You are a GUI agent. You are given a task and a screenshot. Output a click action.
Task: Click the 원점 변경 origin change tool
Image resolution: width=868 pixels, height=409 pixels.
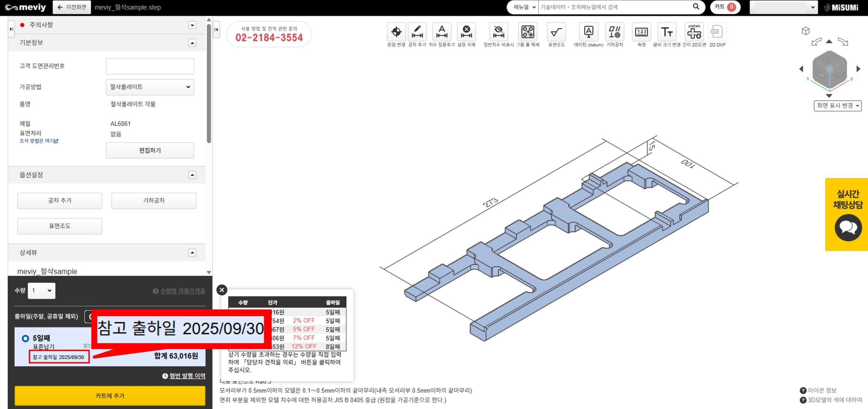[x=396, y=33]
